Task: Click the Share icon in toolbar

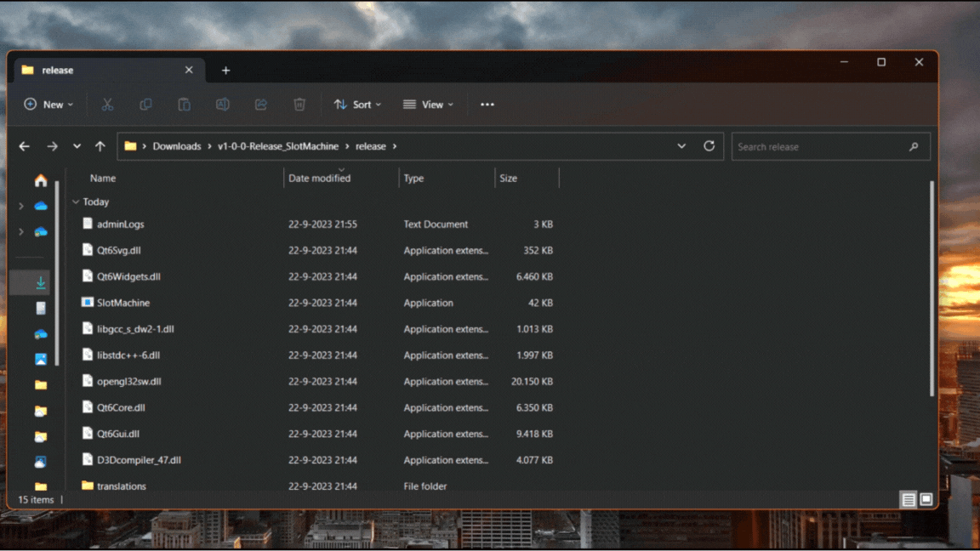Action: point(261,105)
